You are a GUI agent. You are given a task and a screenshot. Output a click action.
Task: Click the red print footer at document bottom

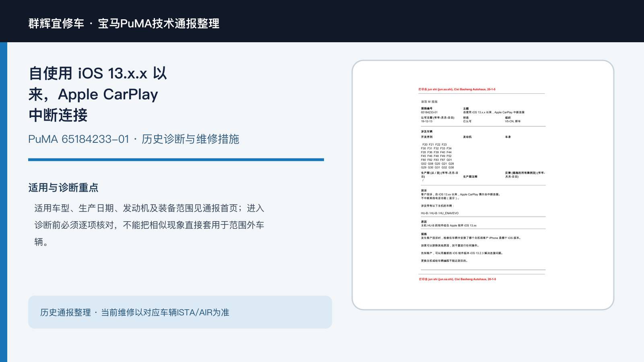tap(458, 279)
